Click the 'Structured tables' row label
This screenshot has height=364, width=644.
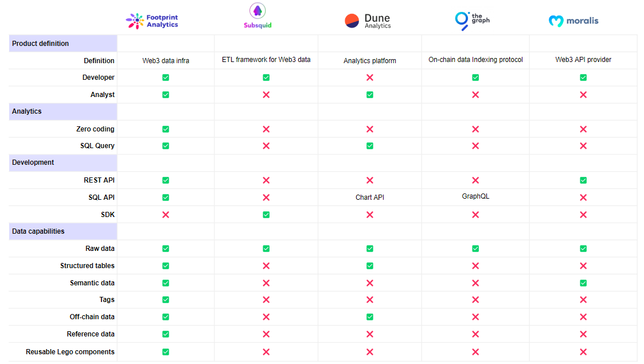(87, 266)
